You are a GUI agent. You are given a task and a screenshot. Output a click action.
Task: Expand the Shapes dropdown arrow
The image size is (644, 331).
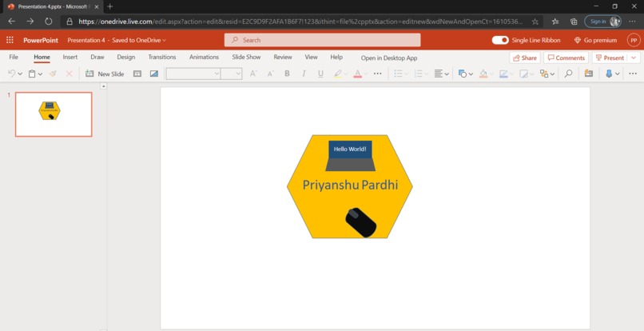tap(471, 74)
